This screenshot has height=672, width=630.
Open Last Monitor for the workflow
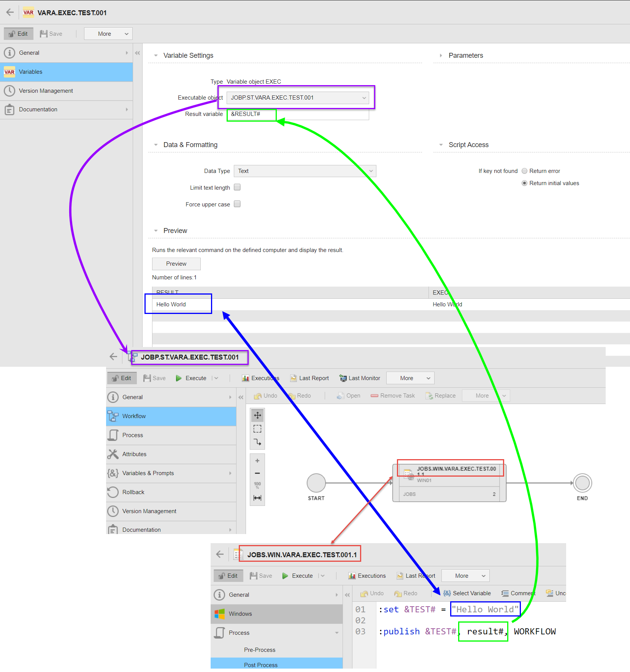click(x=359, y=378)
